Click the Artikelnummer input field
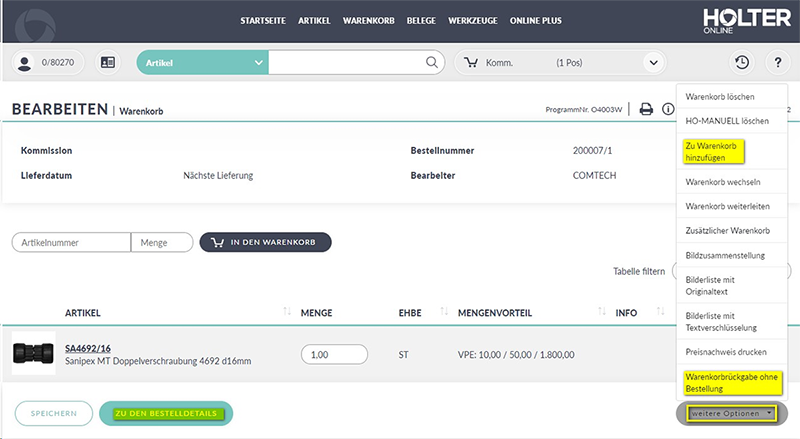Screen dimensions: 800x439 pyautogui.click(x=71, y=242)
